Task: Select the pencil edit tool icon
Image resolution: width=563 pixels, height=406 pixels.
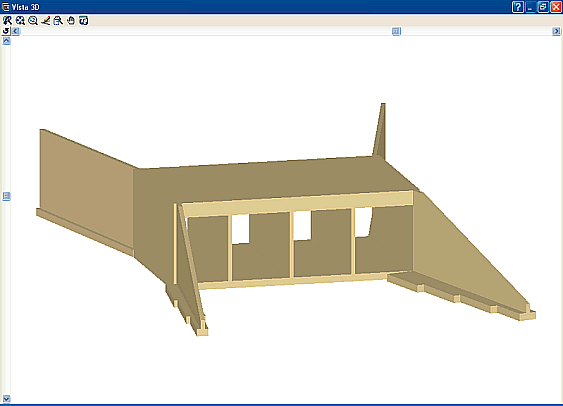Action: tap(46, 21)
